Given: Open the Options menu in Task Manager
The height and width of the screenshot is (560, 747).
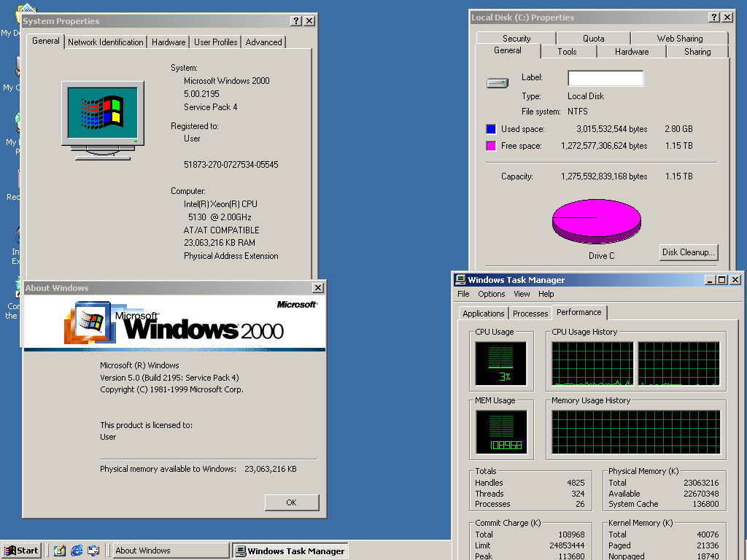Looking at the screenshot, I should click(492, 294).
